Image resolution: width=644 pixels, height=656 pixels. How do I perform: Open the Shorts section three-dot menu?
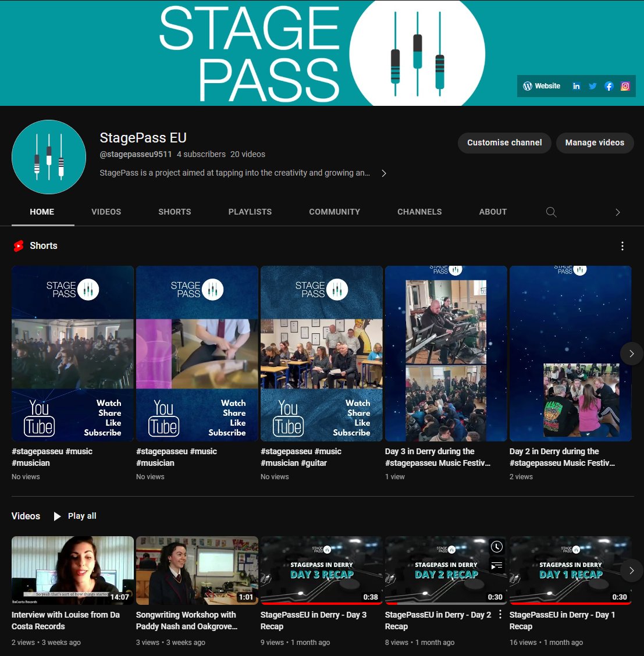coord(622,246)
